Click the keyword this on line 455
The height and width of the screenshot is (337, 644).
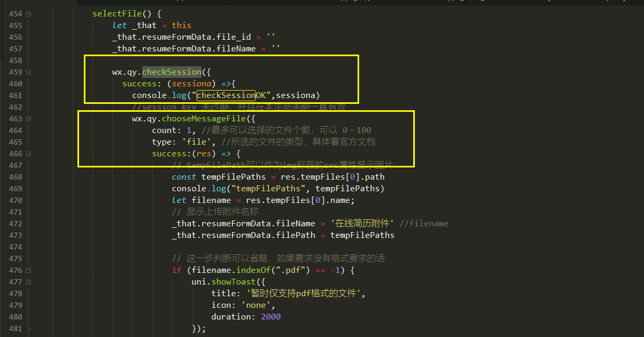[x=181, y=25]
